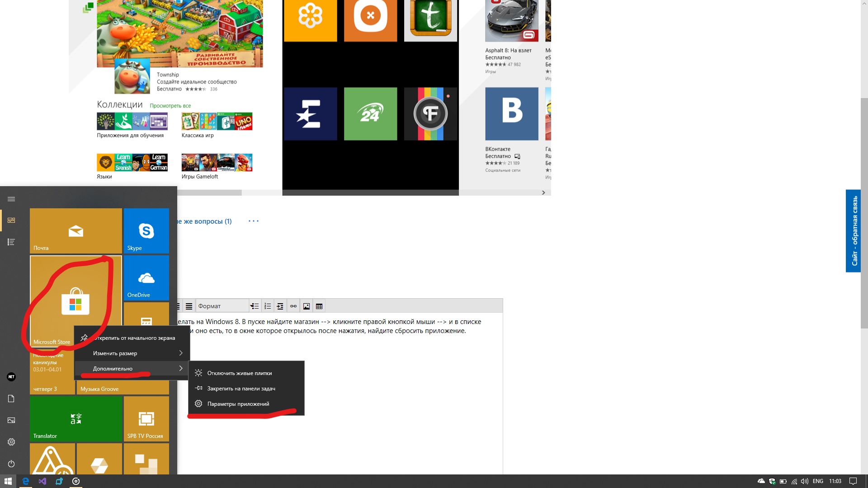This screenshot has width=868, height=488.
Task: Open Settings gear in Start sidebar
Action: (x=11, y=442)
